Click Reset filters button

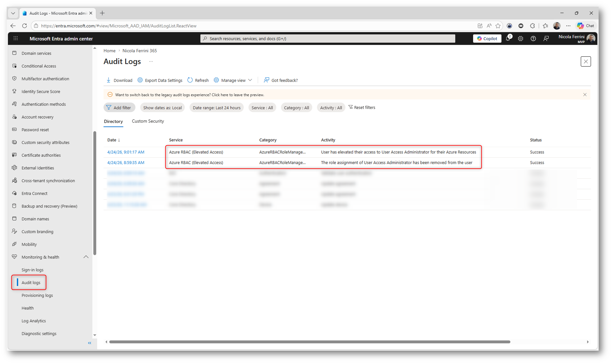[x=362, y=108]
